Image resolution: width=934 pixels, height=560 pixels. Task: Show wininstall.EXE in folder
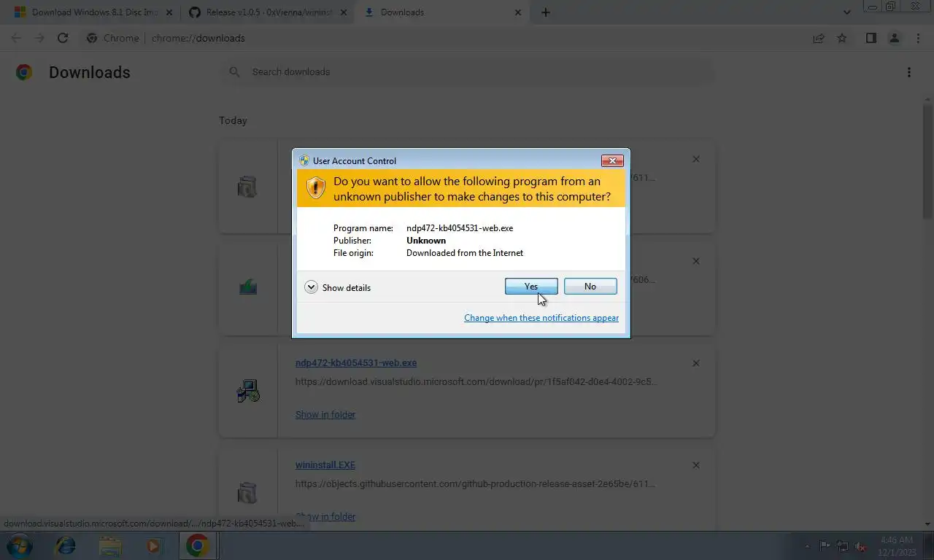tap(325, 516)
